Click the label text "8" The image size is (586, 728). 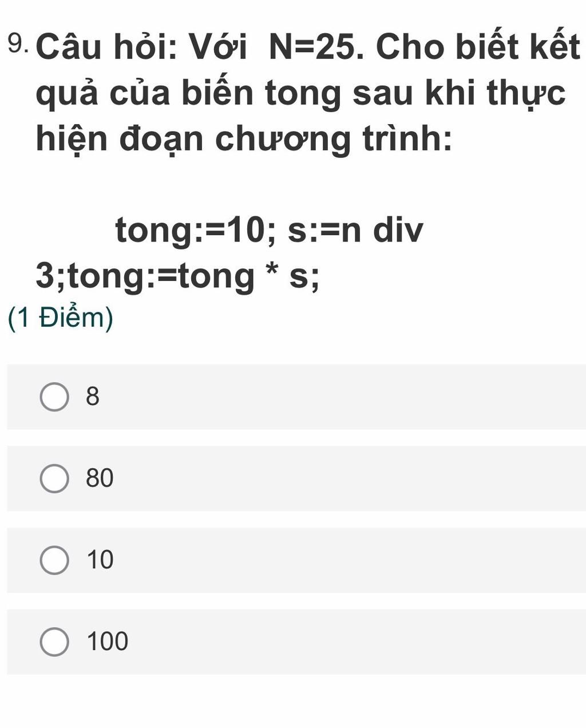click(x=93, y=396)
